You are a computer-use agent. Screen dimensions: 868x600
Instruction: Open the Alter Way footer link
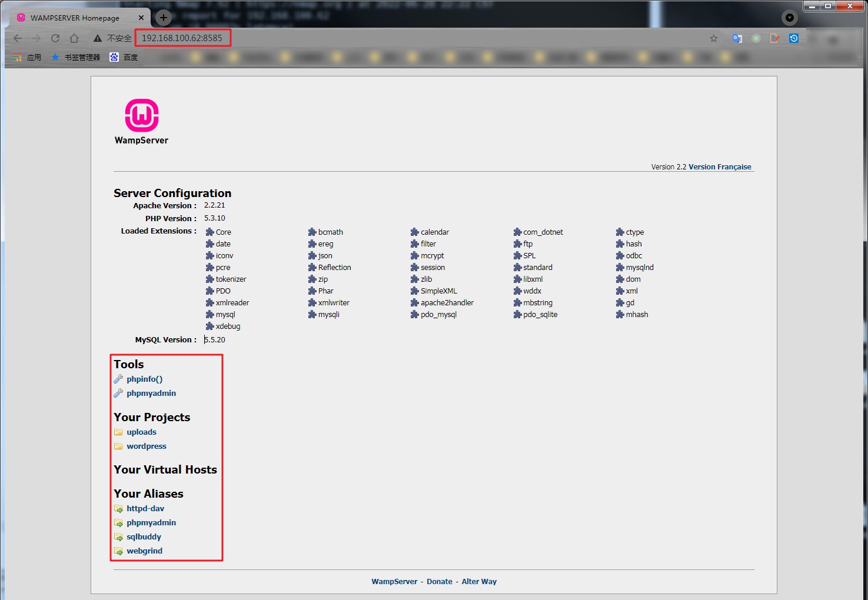pyautogui.click(x=479, y=582)
